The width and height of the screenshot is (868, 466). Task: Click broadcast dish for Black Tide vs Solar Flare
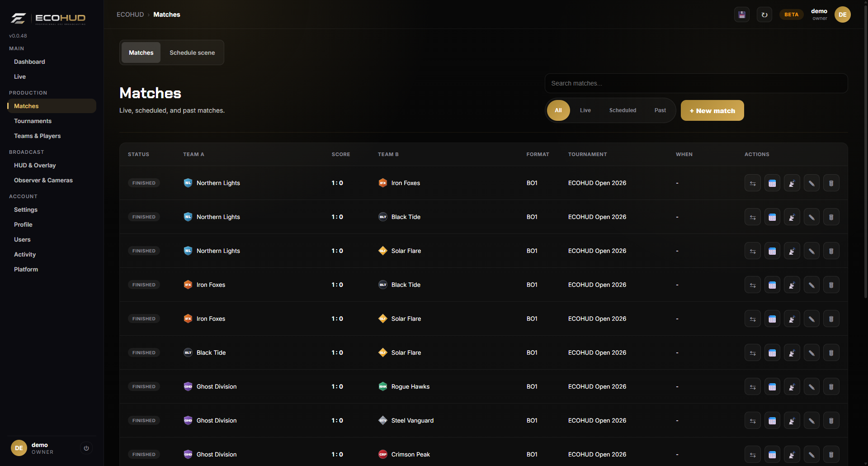pos(792,353)
